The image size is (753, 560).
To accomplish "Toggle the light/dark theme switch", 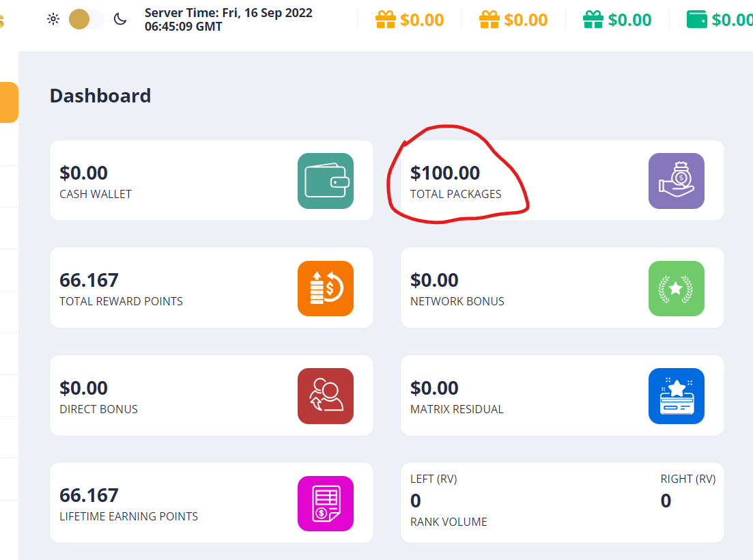I will click(x=87, y=19).
